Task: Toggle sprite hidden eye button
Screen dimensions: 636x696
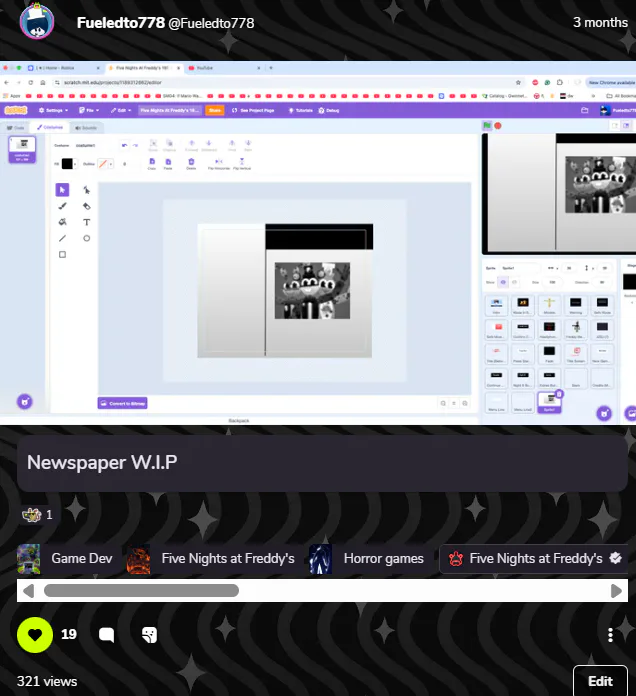Action: (514, 282)
